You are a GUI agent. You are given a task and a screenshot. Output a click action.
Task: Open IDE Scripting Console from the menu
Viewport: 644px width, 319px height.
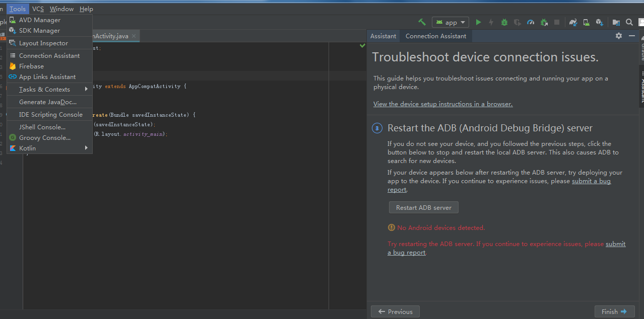coord(49,115)
